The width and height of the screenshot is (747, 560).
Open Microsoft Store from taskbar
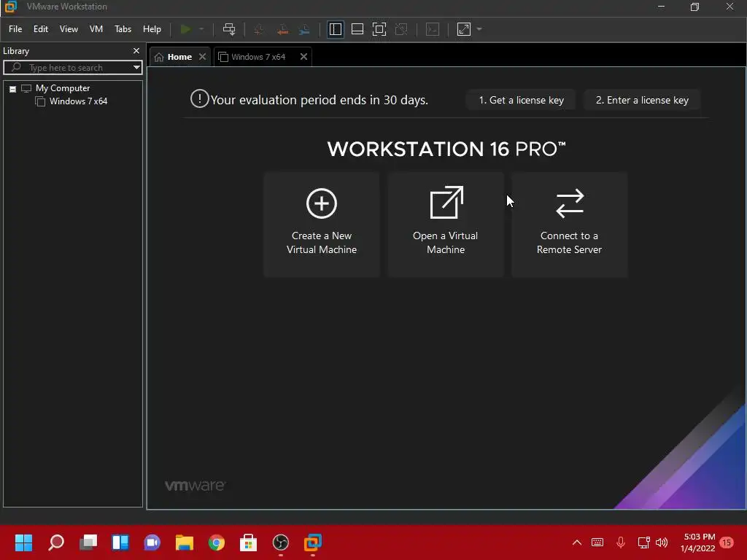248,542
